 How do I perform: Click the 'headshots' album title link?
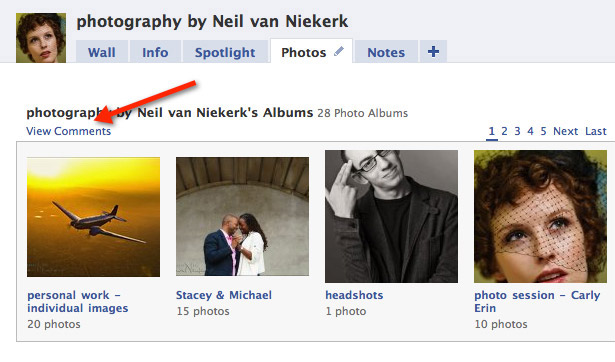pyautogui.click(x=354, y=295)
